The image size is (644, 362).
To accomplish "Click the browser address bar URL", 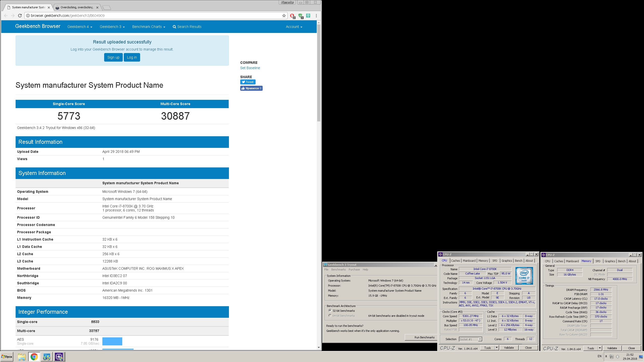I will tap(68, 16).
